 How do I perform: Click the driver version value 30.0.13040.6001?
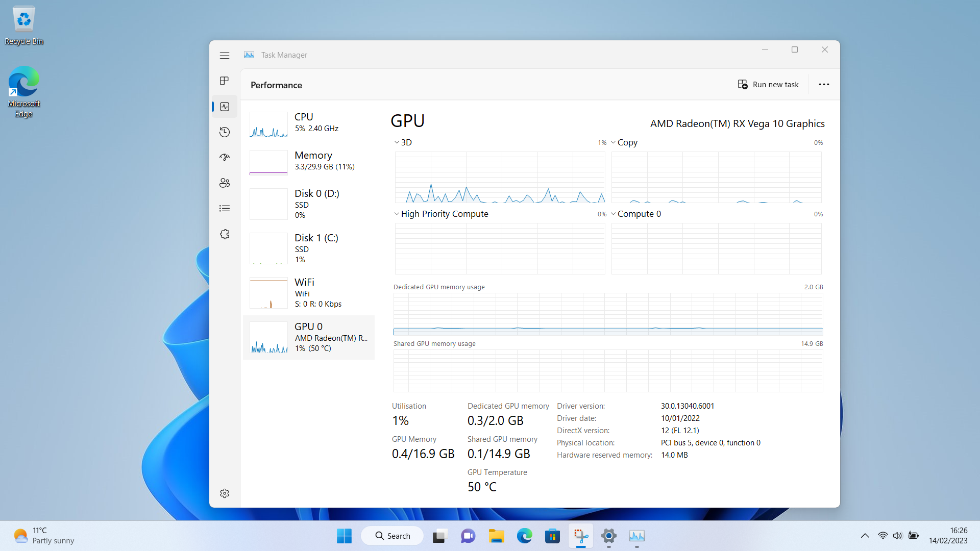pyautogui.click(x=688, y=406)
